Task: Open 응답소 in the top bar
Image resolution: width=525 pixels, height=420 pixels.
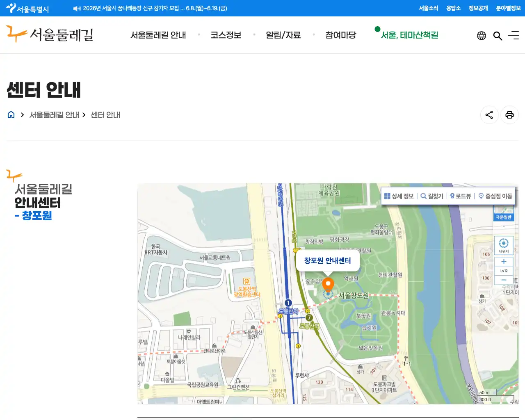Action: pos(454,8)
